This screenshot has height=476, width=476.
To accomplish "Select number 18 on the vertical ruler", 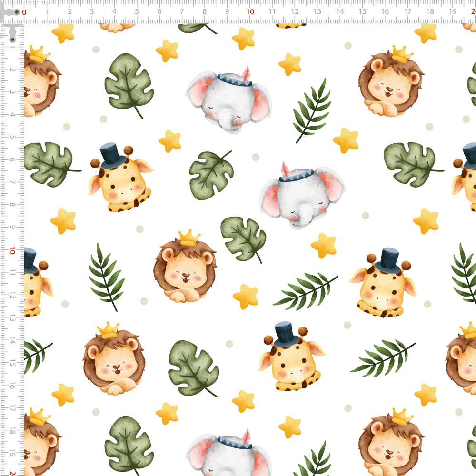I will pyautogui.click(x=12, y=430).
